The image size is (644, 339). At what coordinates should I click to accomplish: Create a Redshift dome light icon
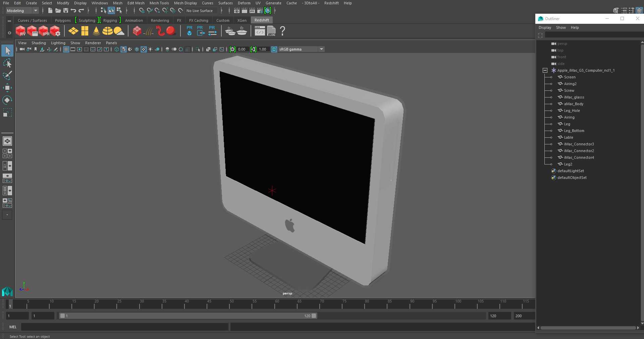[107, 31]
